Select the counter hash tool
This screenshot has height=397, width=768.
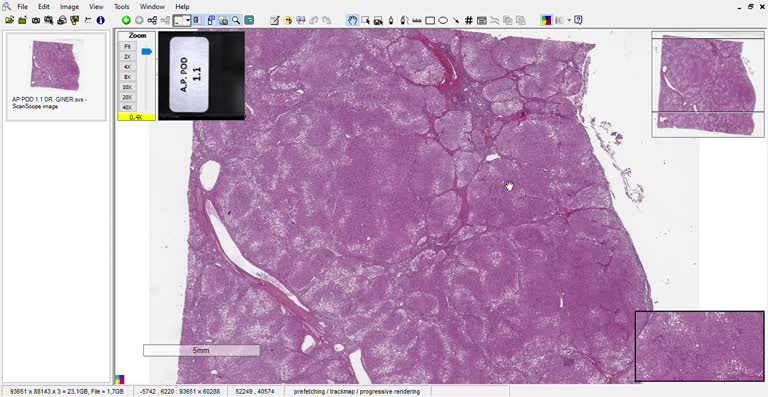pos(469,20)
